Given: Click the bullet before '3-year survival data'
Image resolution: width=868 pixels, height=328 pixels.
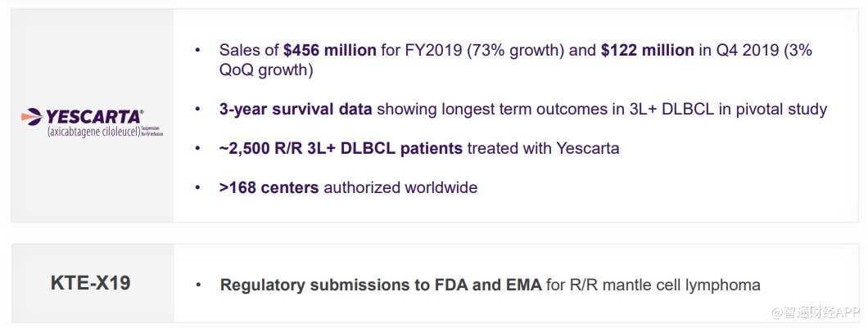Looking at the screenshot, I should 197,110.
